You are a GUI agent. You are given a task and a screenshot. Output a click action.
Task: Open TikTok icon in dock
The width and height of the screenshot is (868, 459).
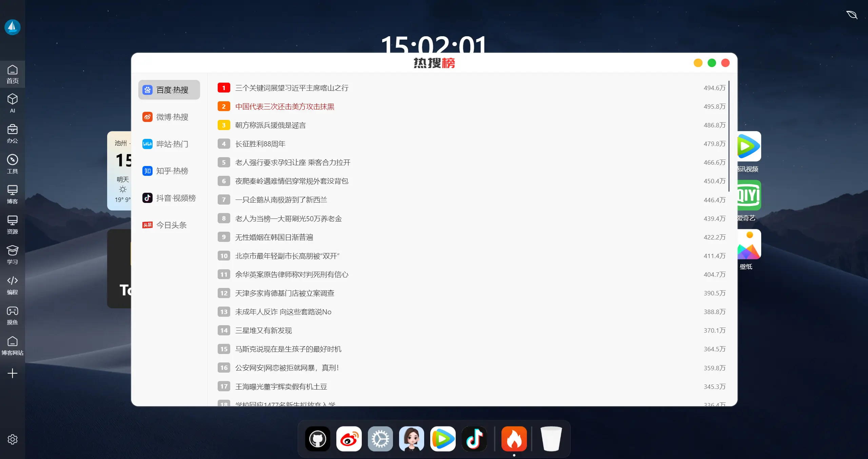pyautogui.click(x=474, y=439)
